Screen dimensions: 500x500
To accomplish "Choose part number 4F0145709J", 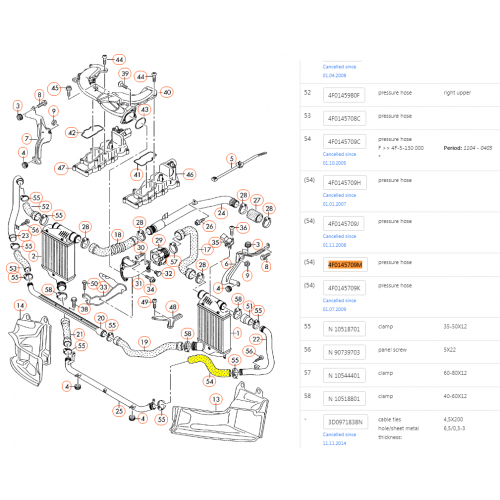I will [x=343, y=224].
